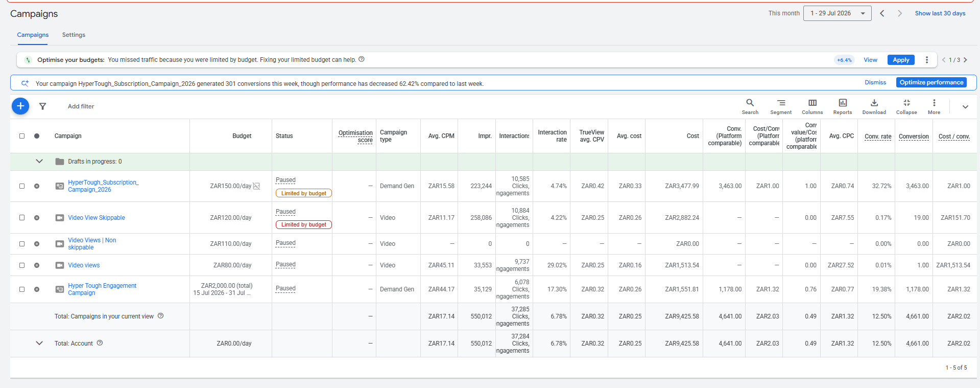Viewport: 980px width, 388px height.
Task: Click the Download icon
Action: [x=874, y=106]
